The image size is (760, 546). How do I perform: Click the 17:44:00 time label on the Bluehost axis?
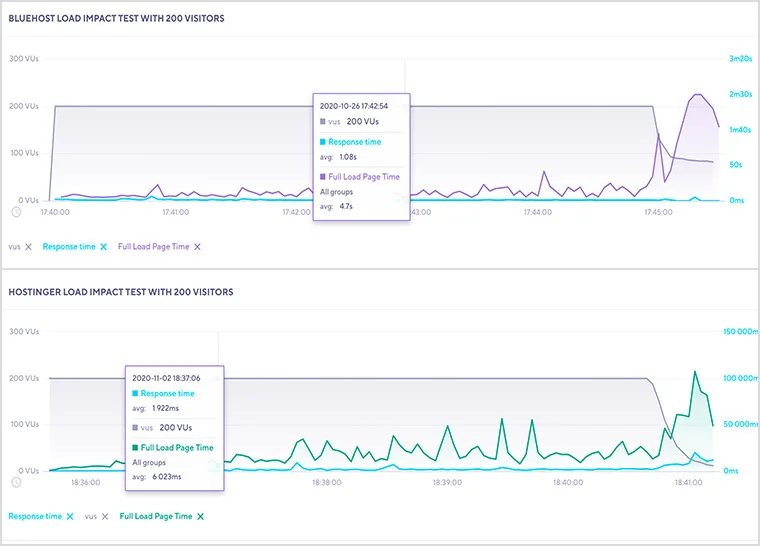[x=538, y=212]
